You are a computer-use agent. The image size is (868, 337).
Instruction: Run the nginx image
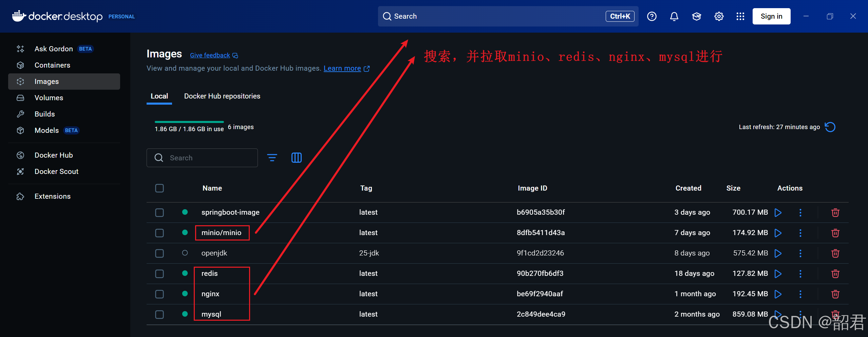coord(778,294)
